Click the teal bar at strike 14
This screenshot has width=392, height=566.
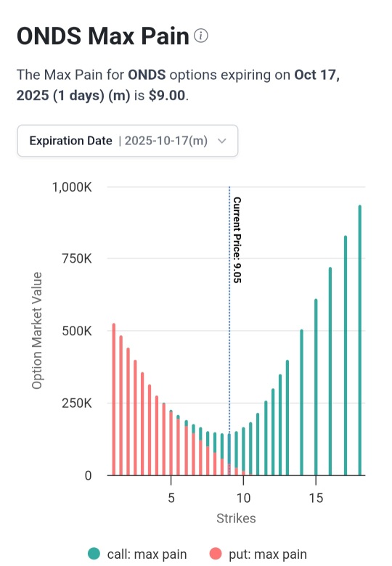(x=301, y=402)
